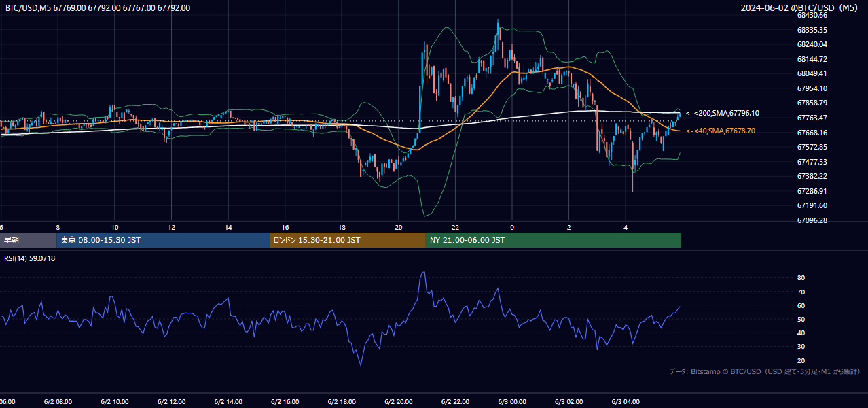Click price axis label 67096.28
The height and width of the screenshot is (408, 868).
coord(812,220)
